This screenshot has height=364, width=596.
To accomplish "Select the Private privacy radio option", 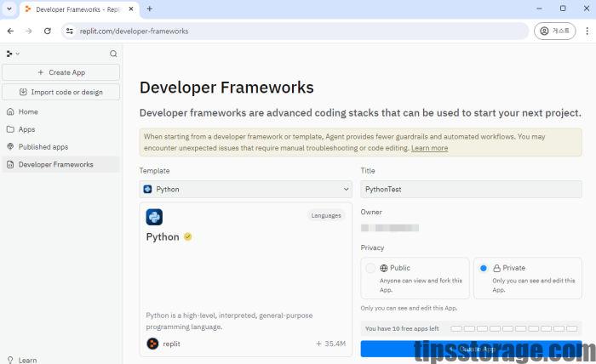I will coord(484,268).
